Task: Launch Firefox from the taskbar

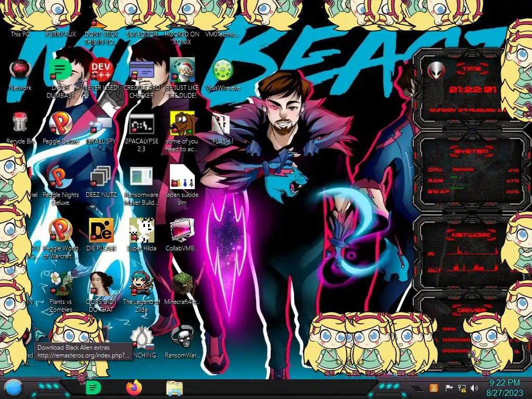Action: (134, 388)
